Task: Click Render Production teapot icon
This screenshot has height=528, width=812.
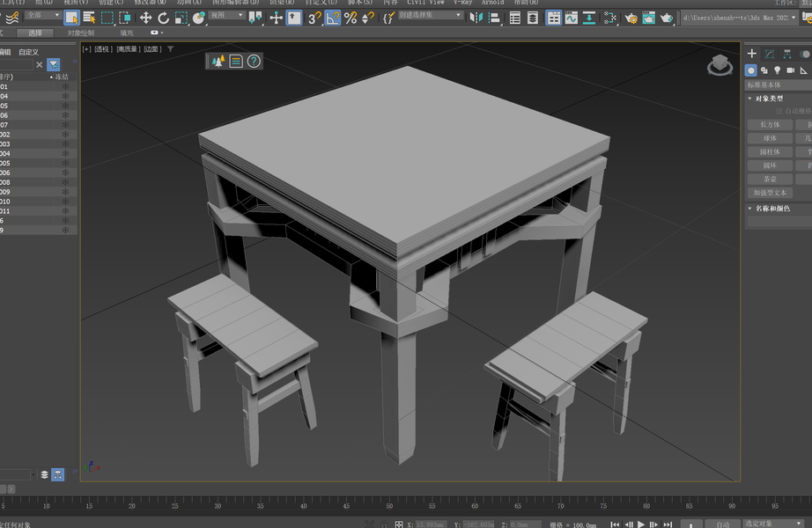Action: tap(666, 18)
